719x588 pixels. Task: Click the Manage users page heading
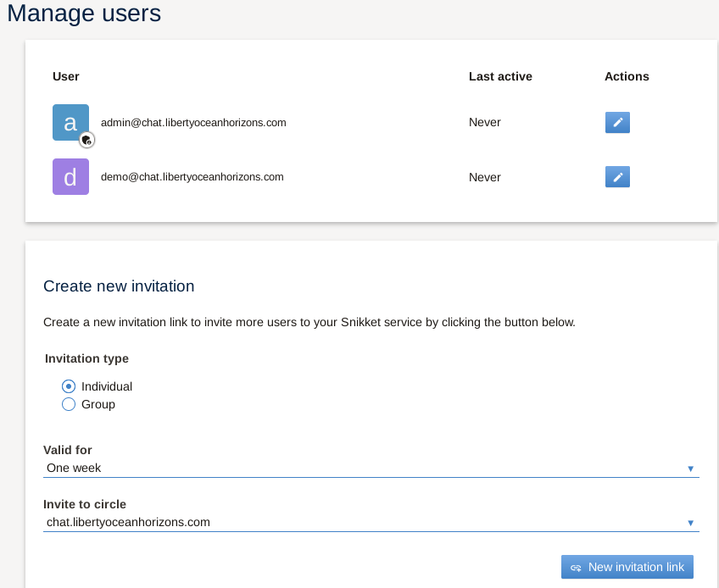click(x=84, y=14)
